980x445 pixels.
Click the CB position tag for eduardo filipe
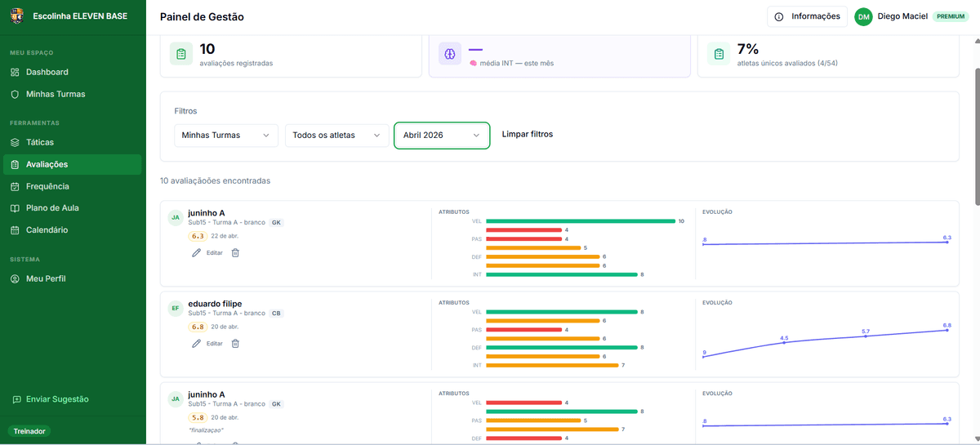coord(276,313)
